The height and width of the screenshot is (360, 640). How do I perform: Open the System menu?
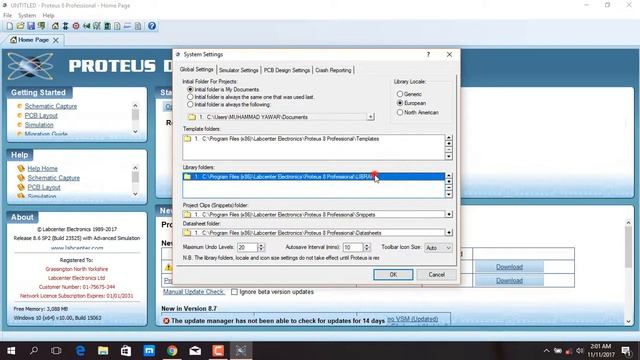[x=27, y=16]
